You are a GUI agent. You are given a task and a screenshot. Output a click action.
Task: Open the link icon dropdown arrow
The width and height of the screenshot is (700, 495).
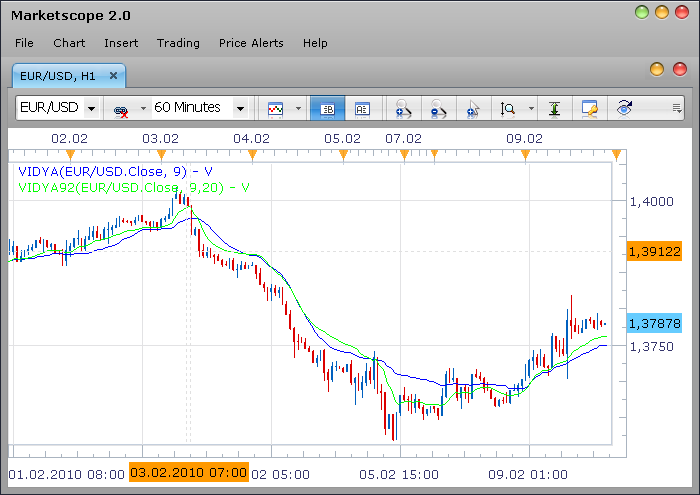[x=143, y=108]
